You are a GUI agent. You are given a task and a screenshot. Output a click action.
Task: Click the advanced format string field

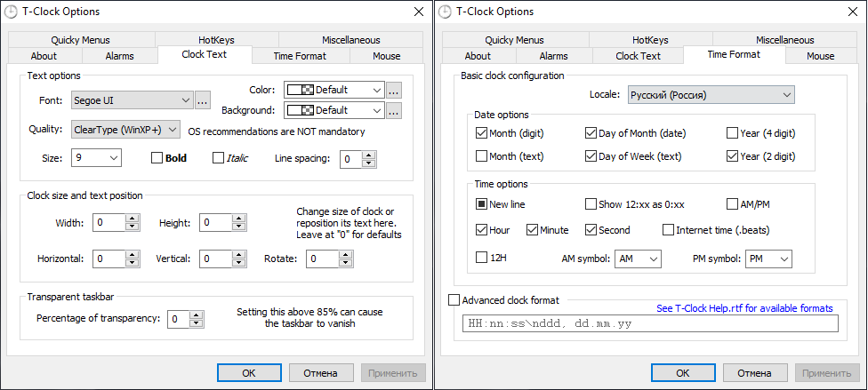(650, 323)
